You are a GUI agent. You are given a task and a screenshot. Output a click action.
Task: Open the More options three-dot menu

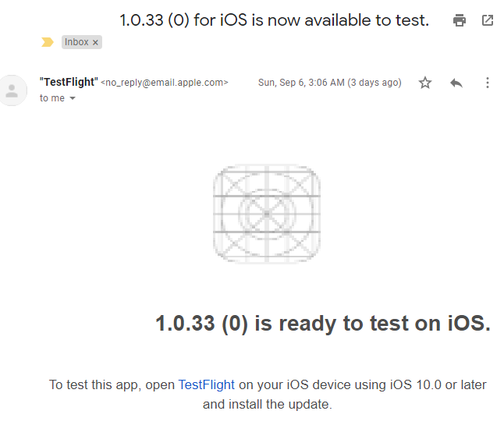click(488, 83)
